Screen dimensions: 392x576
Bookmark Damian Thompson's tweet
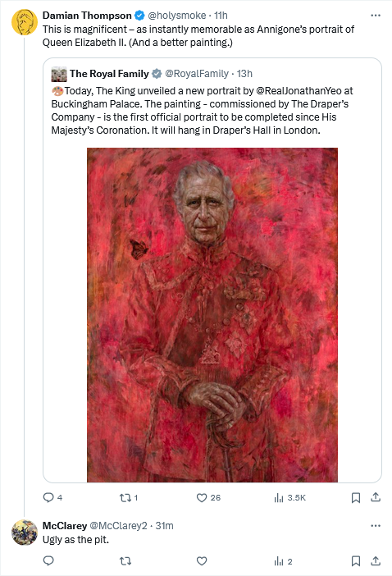click(x=356, y=498)
